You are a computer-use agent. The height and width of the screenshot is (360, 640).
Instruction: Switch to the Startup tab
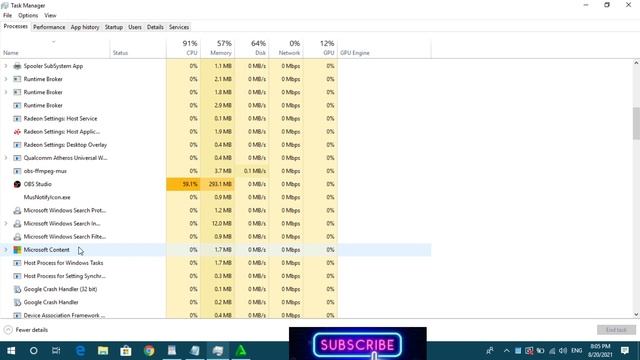tap(113, 27)
